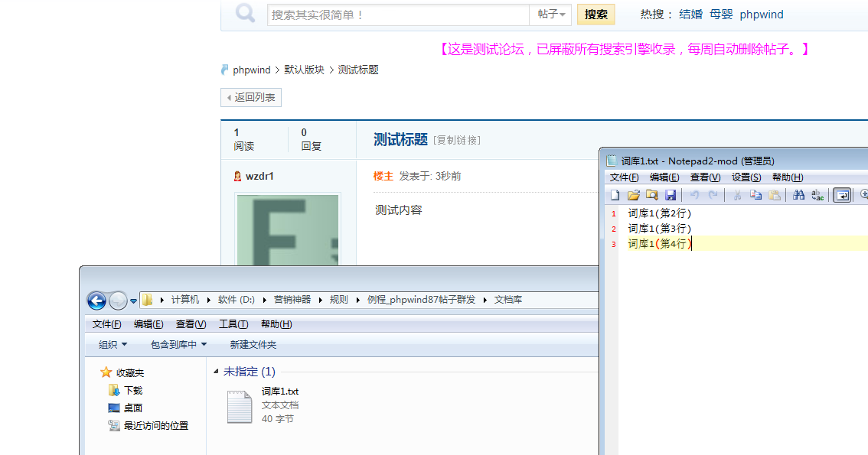868x455 pixels.
Task: Collapse the 未指定 (1) group
Action: pos(217,371)
